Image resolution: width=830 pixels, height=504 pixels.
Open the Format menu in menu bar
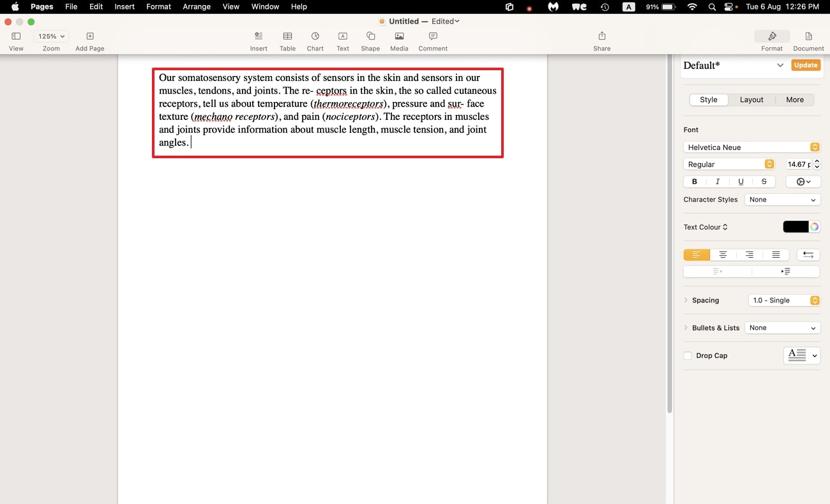(x=158, y=6)
